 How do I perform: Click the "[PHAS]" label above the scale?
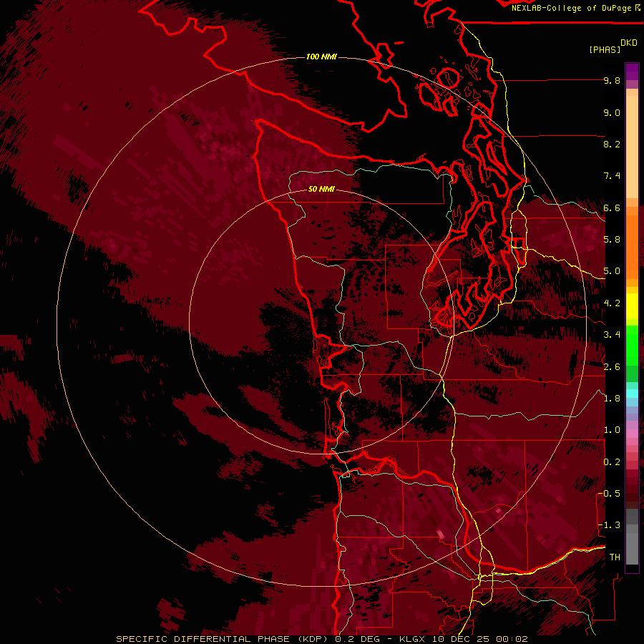tap(605, 49)
